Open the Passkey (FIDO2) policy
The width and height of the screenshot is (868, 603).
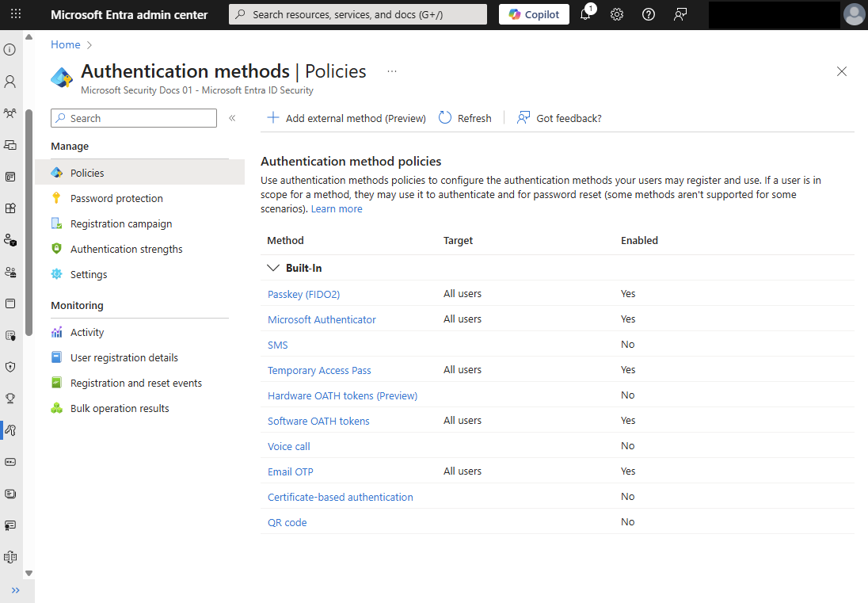click(x=303, y=293)
